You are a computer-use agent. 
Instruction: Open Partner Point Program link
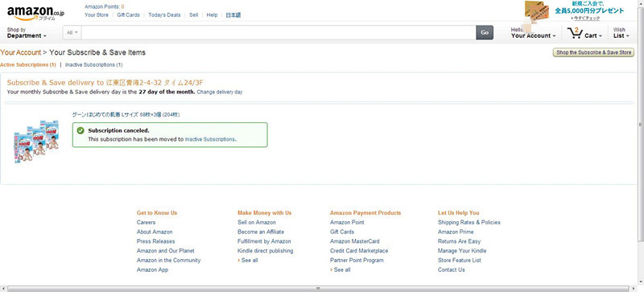pos(357,260)
